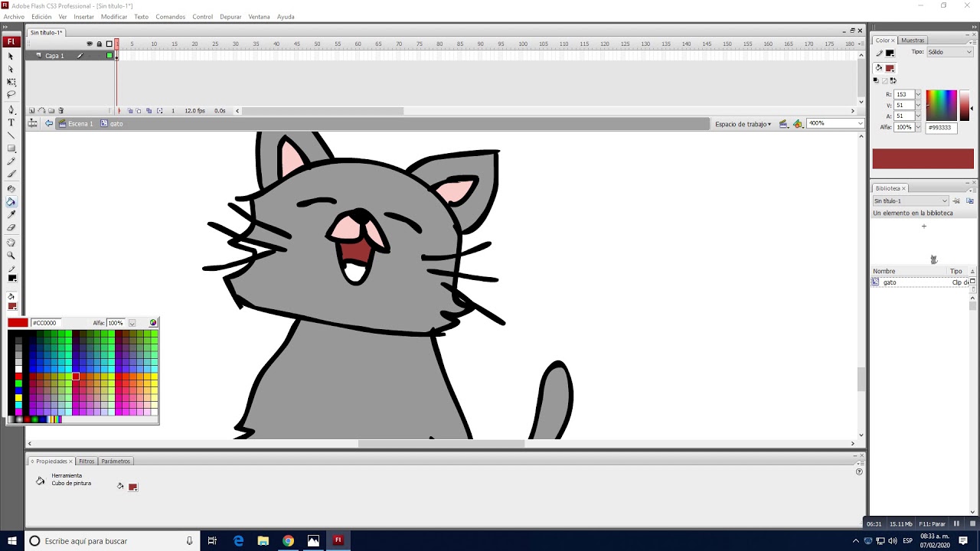Go back with the blue arrow

49,123
